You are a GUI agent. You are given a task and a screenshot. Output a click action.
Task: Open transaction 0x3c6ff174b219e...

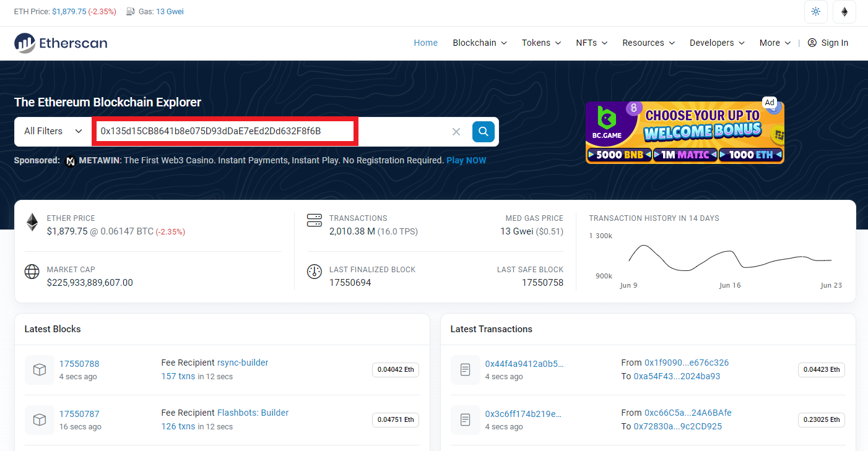[x=524, y=414]
